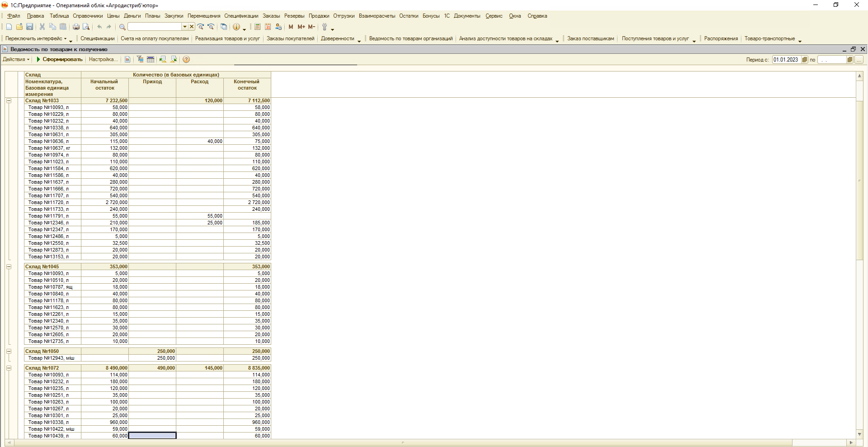
Task: Click the magnifier Find icon
Action: (122, 27)
